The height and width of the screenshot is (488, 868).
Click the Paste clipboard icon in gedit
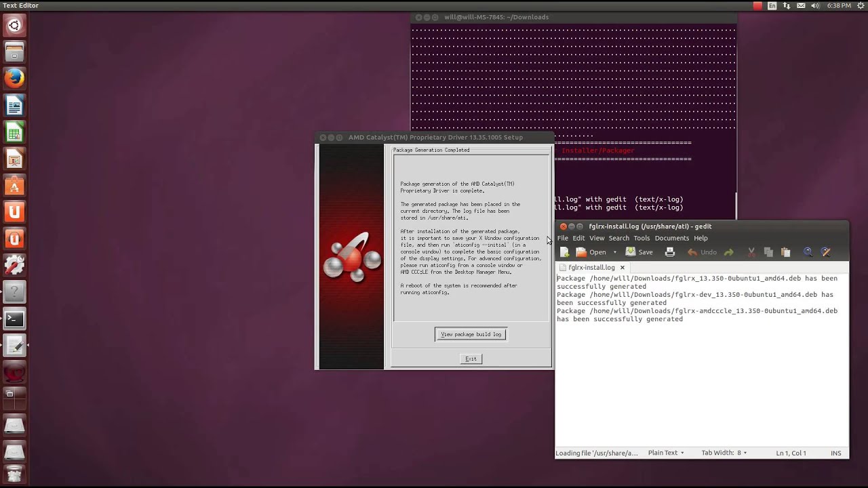786,252
